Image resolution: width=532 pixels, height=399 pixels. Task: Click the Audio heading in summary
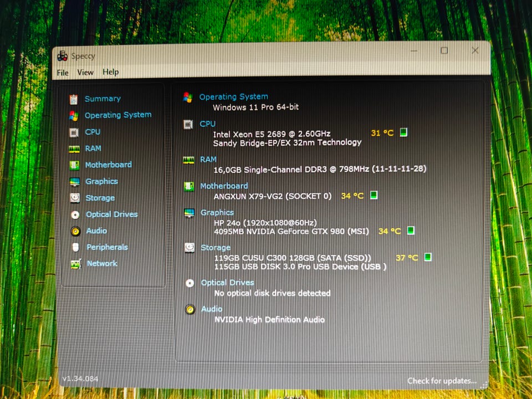[212, 309]
